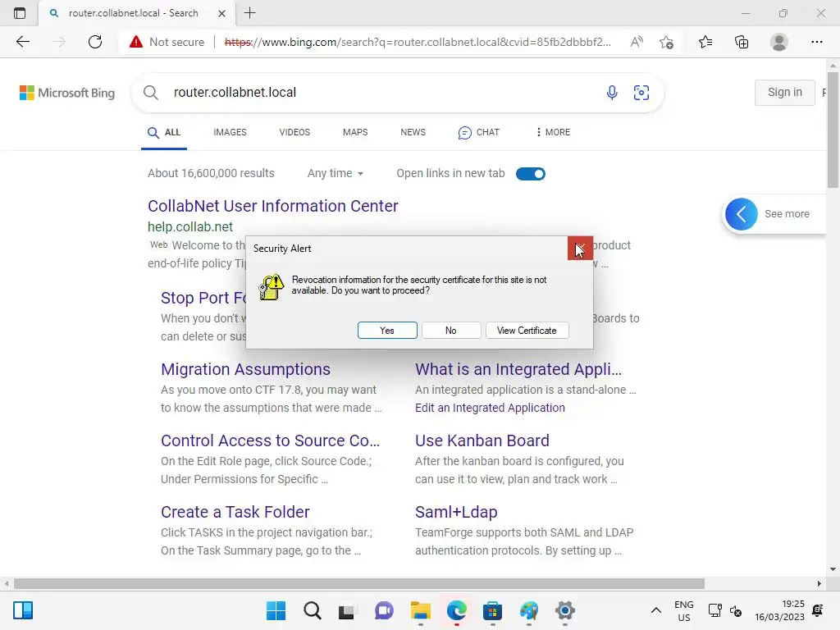Screen dimensions: 840x630
Task: Close the router.collabnet.local search tab
Action: (221, 13)
